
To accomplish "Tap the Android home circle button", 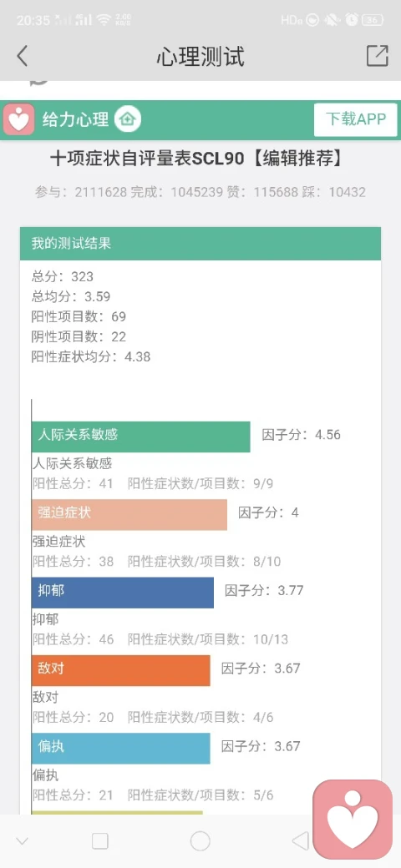I will (200, 841).
